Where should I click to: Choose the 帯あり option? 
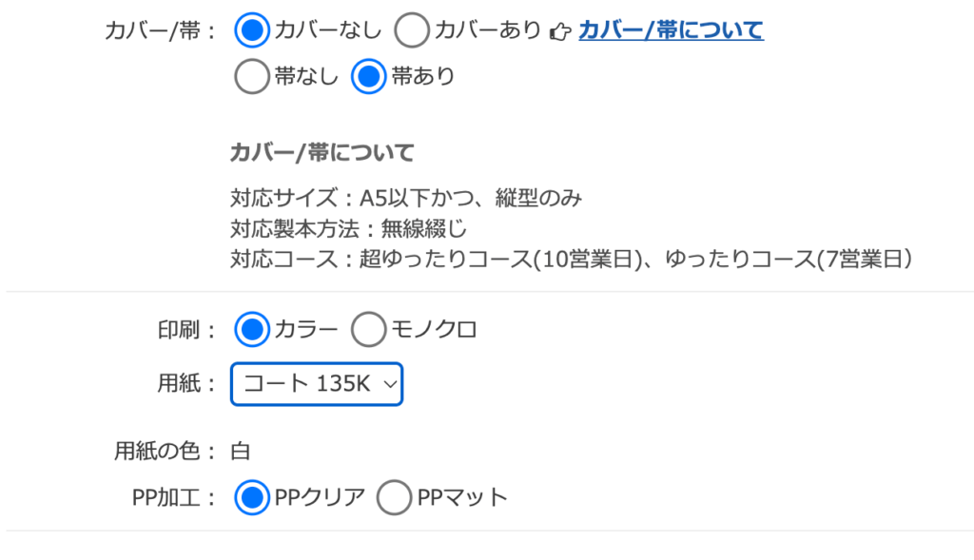point(368,77)
